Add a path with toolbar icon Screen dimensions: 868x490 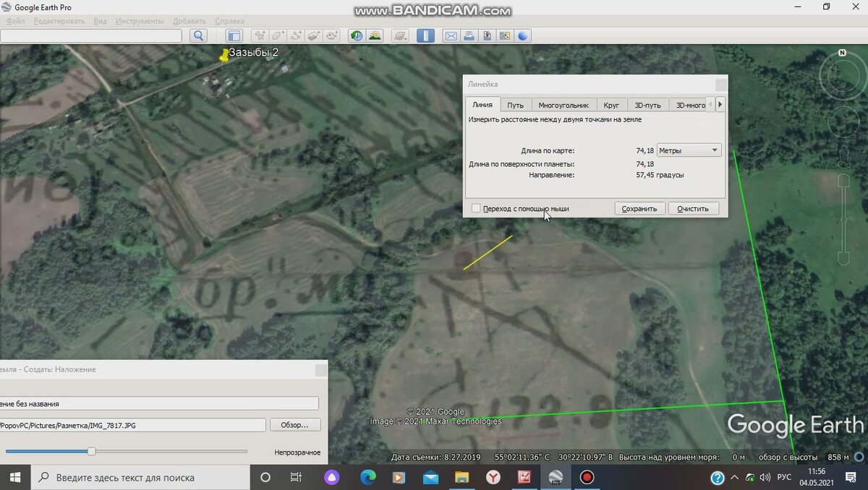tap(296, 35)
